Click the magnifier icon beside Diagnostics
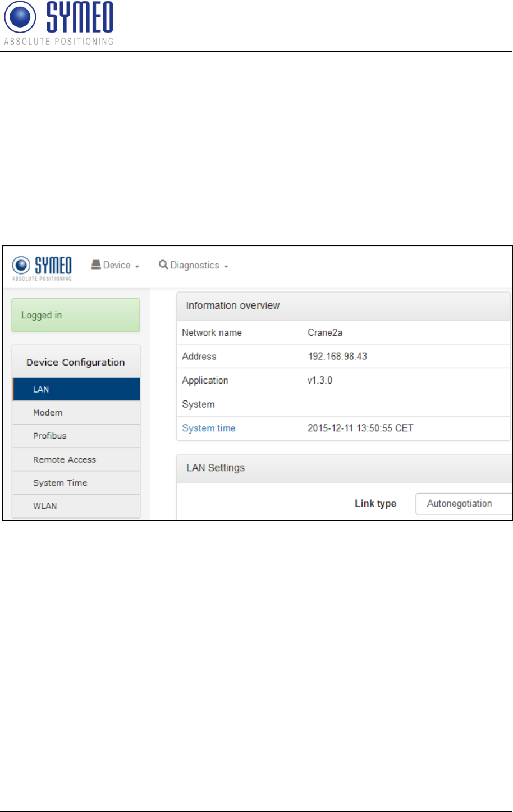Viewport: 513px width, 812px height. click(163, 264)
